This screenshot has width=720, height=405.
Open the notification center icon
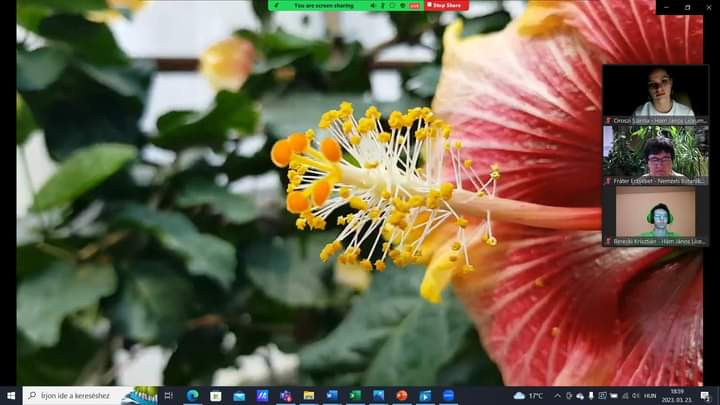click(705, 396)
